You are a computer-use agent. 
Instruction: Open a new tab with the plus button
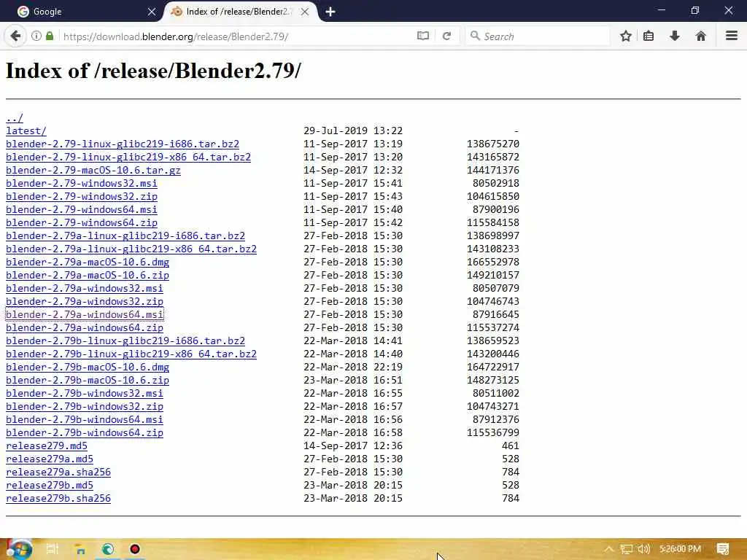point(330,12)
